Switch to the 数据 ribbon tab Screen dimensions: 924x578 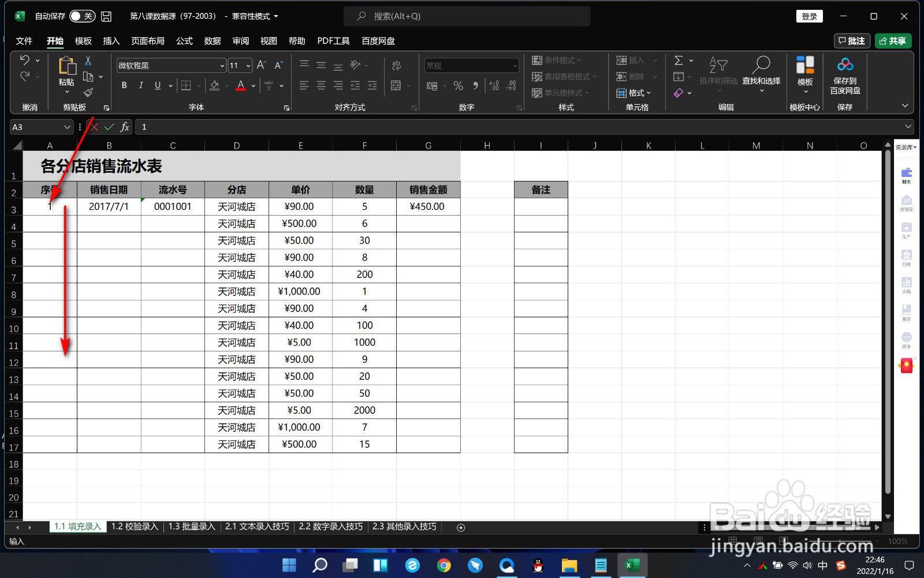pyautogui.click(x=213, y=41)
